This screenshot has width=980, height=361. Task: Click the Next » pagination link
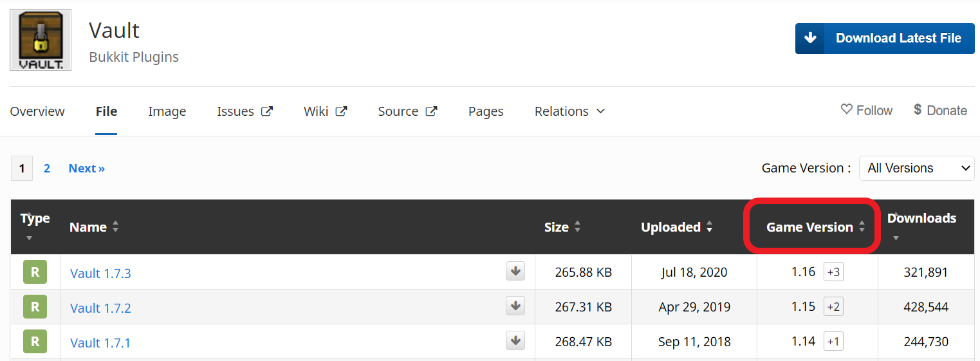87,169
